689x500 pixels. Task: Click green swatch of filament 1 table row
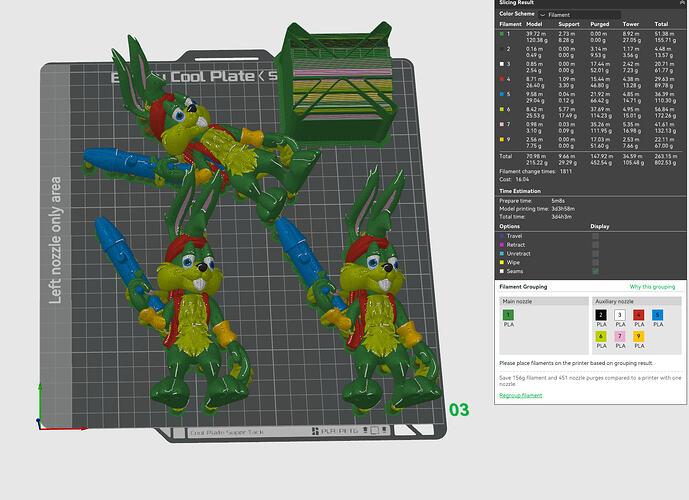(502, 33)
